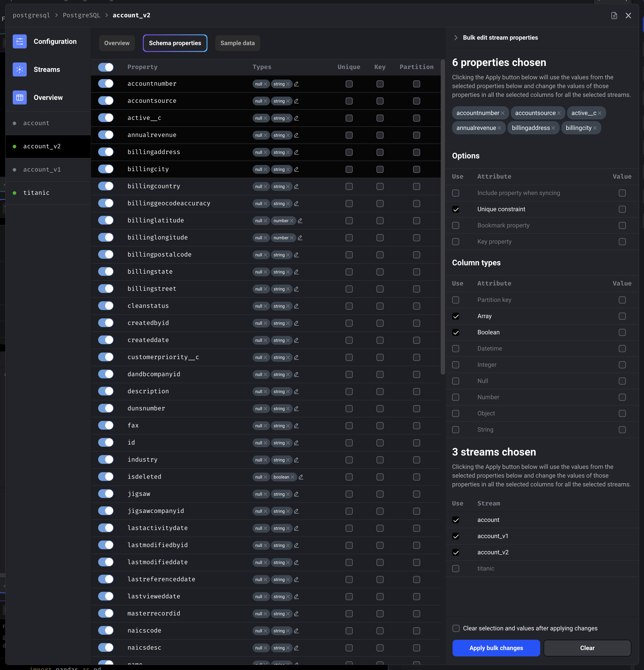Remove active__c chip from chosen properties
The width and height of the screenshot is (644, 670).
click(600, 113)
